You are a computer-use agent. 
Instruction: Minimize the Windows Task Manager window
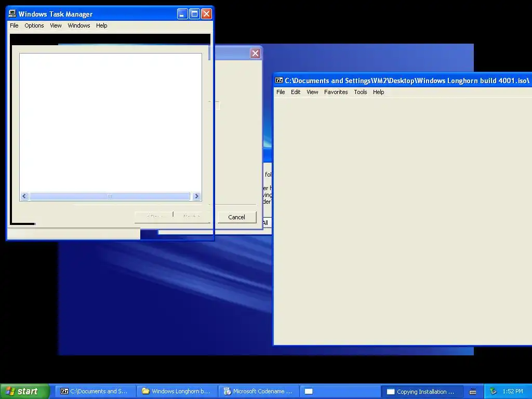pyautogui.click(x=182, y=14)
